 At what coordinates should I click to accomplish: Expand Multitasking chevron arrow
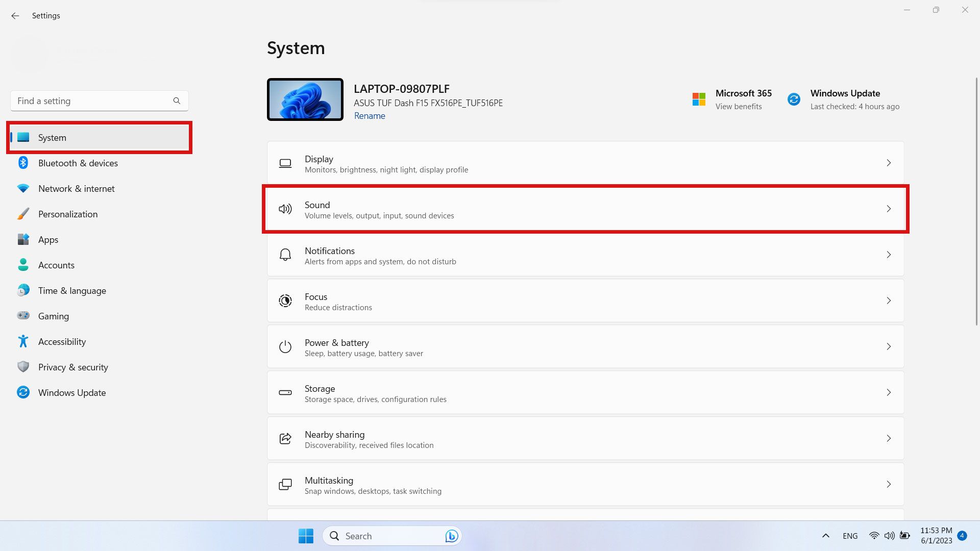(889, 484)
